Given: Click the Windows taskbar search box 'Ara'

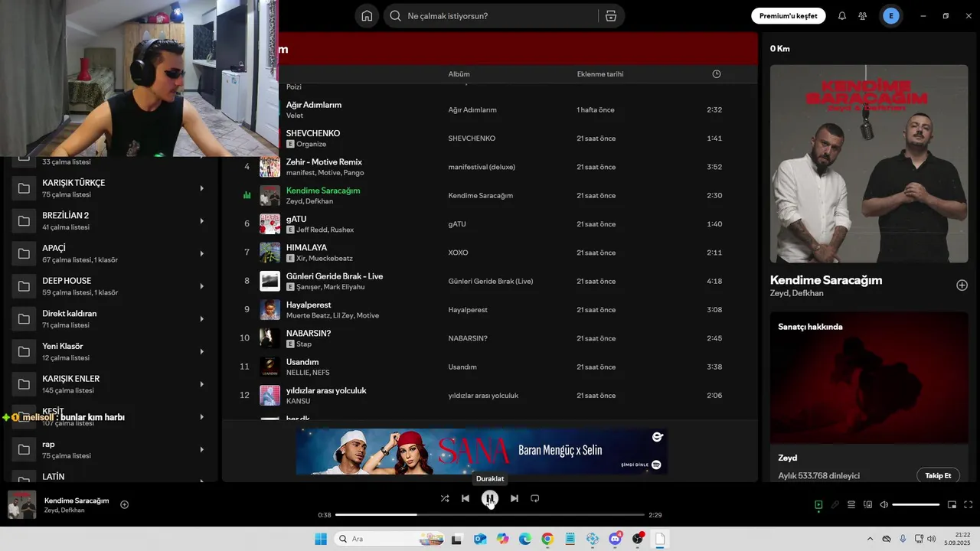Looking at the screenshot, I should [x=390, y=539].
